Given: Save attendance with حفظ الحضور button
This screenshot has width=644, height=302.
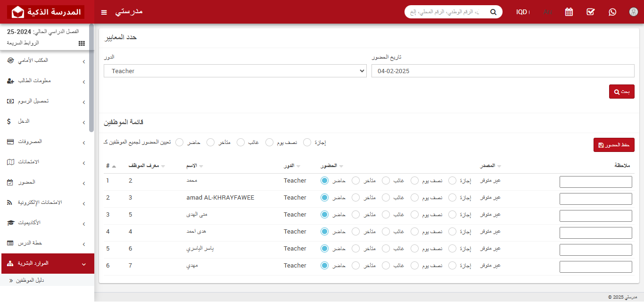Looking at the screenshot, I should 614,144.
